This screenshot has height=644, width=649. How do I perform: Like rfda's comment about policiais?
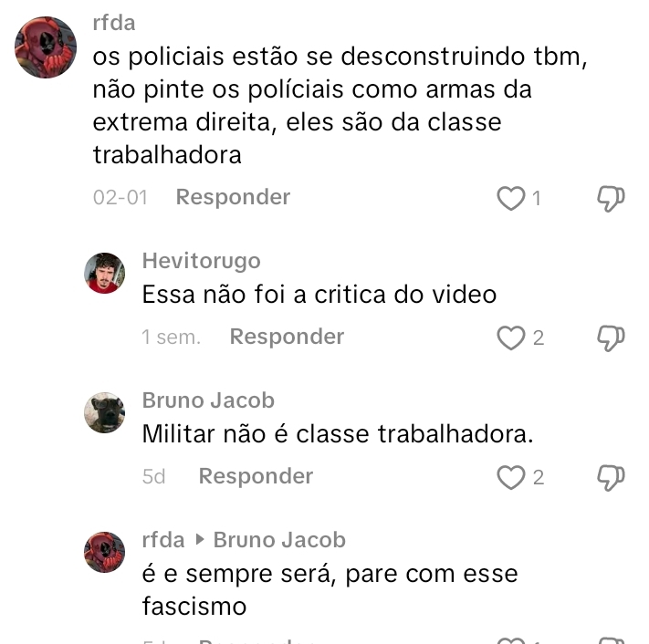pos(511,198)
